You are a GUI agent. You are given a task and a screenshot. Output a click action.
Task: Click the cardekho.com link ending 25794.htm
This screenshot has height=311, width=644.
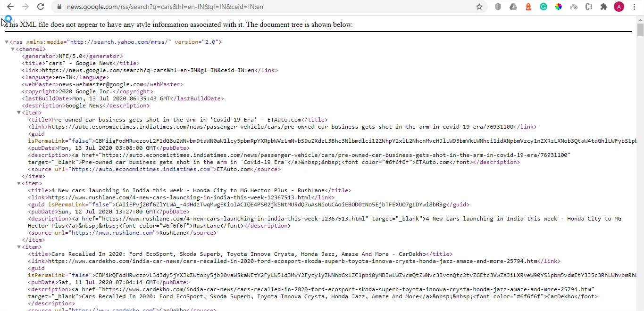click(294, 261)
